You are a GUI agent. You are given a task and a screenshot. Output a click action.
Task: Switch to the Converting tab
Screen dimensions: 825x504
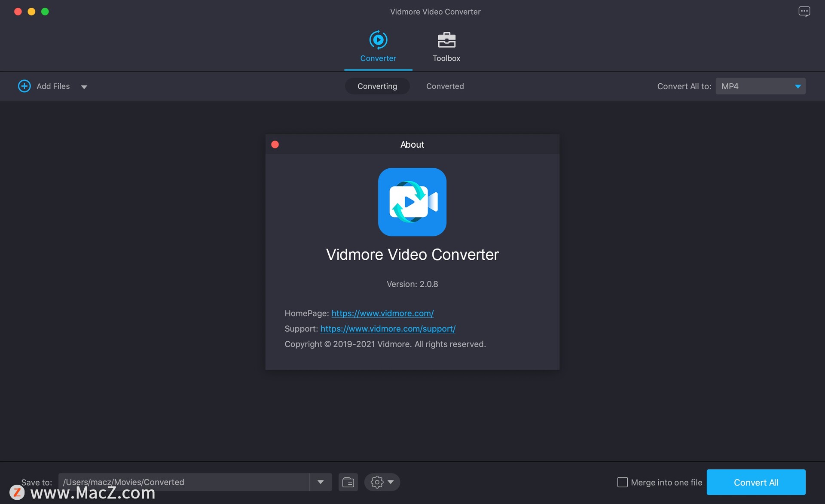[x=377, y=86]
